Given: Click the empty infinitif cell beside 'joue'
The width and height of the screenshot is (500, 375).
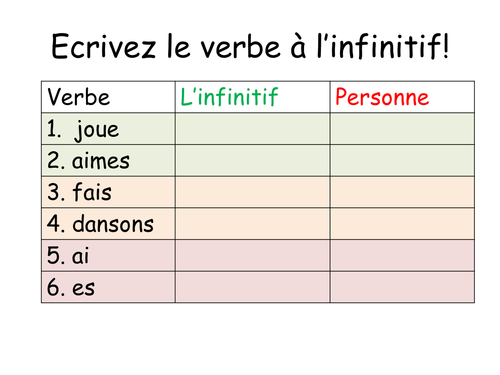Looking at the screenshot, I should click(x=253, y=129).
